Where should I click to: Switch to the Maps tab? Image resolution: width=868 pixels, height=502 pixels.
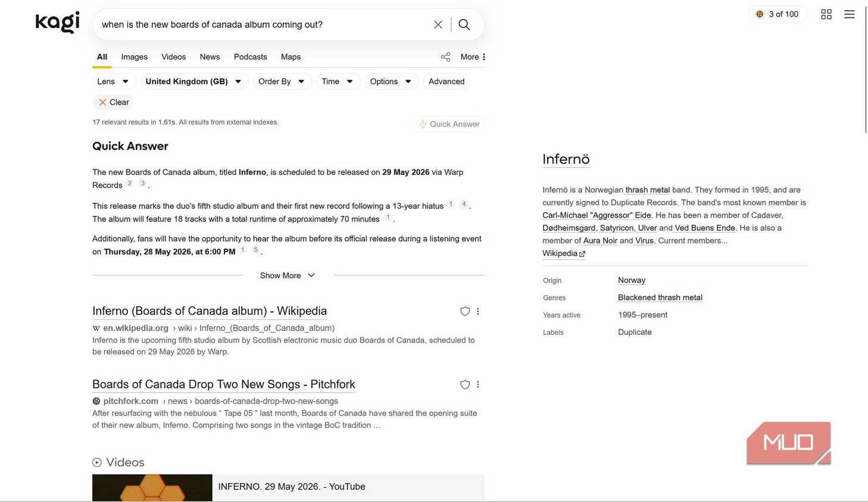coord(291,57)
